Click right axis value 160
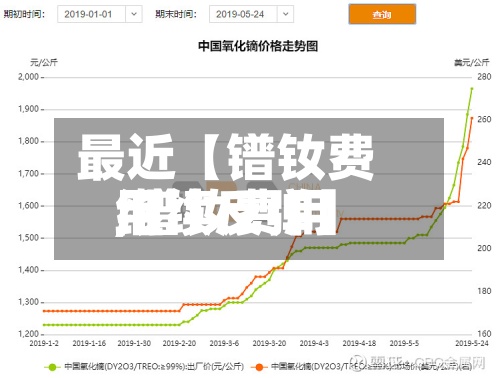500x378 pixels. click(484, 334)
